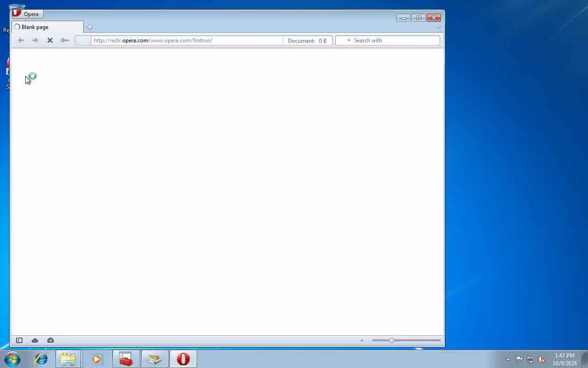Toggle Opera Turbo speedometer icon
The height and width of the screenshot is (368, 588).
[51, 340]
